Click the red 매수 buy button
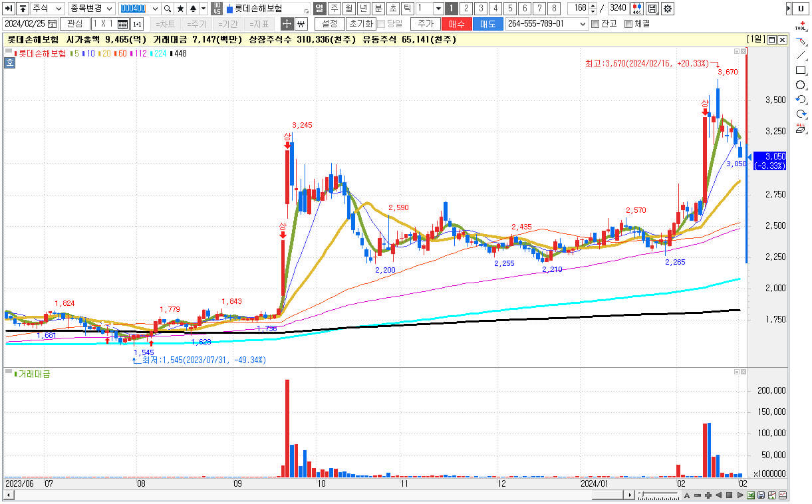Viewport: 812px width, 504px height. 457,24
